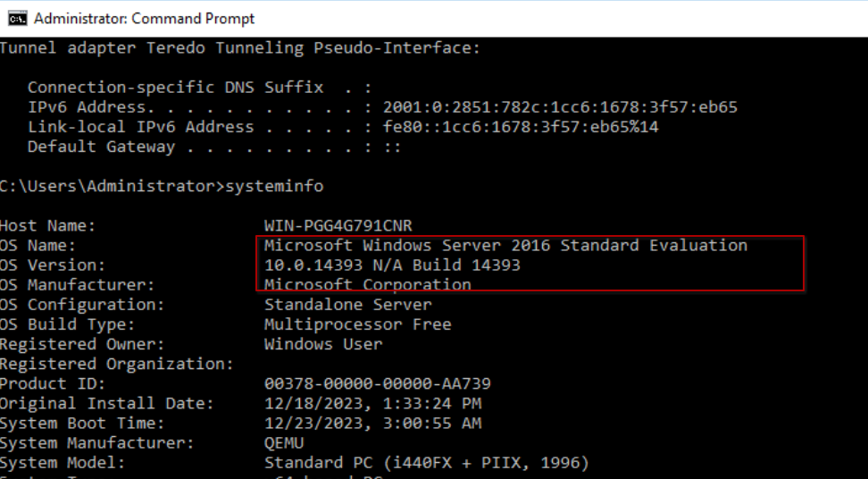
Task: Click the Windows Server 2016 Standard Evaluation text
Action: [505, 245]
